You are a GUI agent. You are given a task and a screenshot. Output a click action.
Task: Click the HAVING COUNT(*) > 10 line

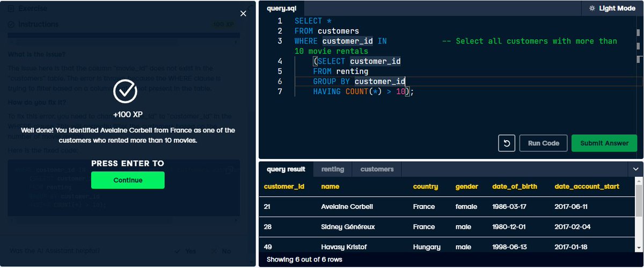pos(364,91)
